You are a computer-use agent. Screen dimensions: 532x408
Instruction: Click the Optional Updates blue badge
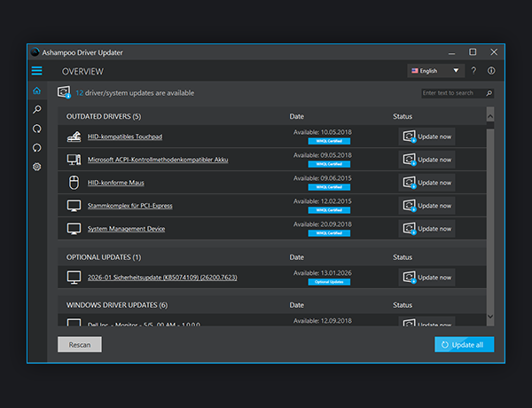click(x=329, y=282)
